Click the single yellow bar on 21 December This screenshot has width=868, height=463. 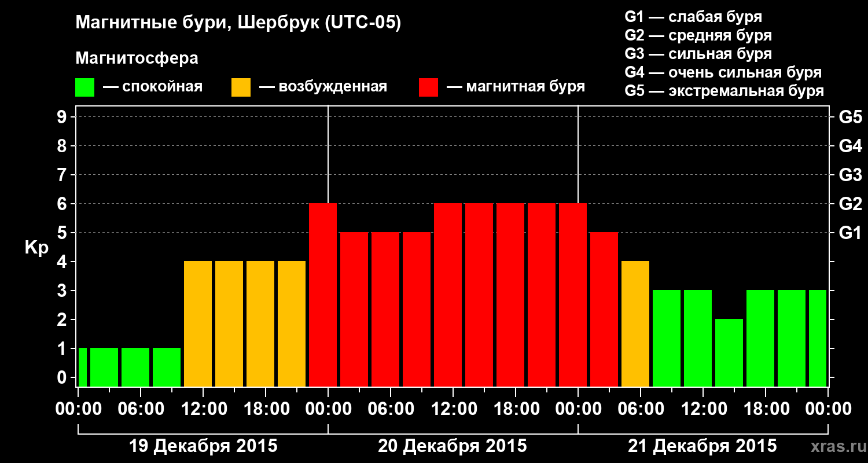tap(635, 324)
